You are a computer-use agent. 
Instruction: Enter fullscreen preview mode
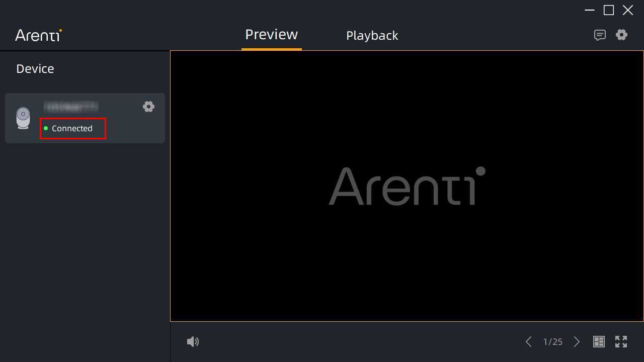point(621,342)
